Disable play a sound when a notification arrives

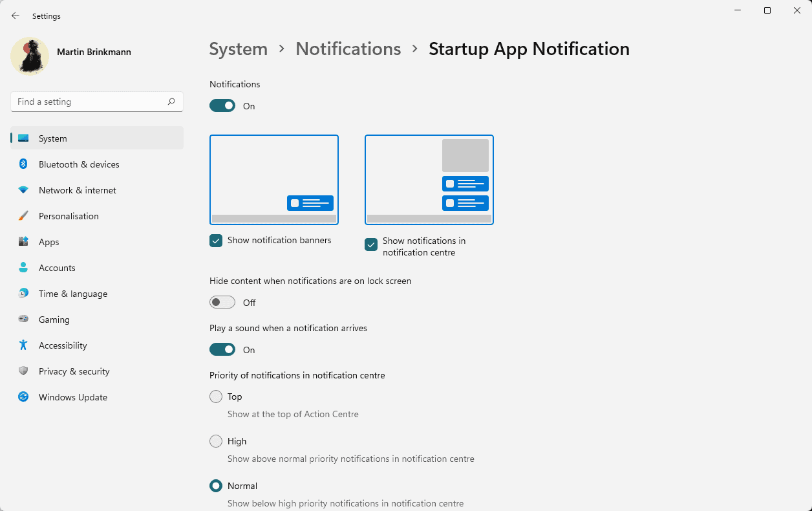(222, 349)
